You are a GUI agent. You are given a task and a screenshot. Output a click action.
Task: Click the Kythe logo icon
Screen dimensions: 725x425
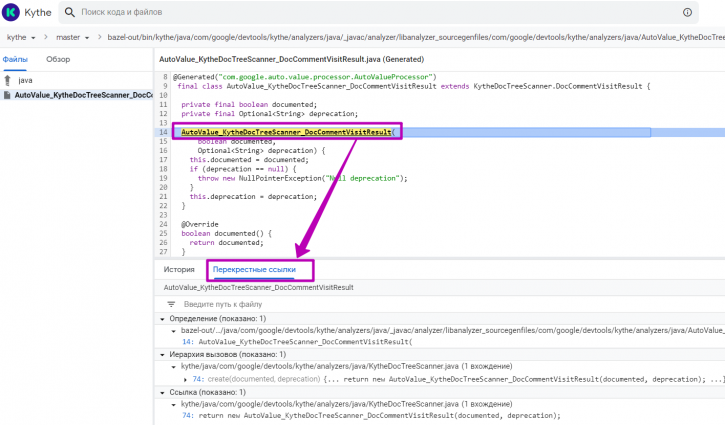click(x=11, y=12)
